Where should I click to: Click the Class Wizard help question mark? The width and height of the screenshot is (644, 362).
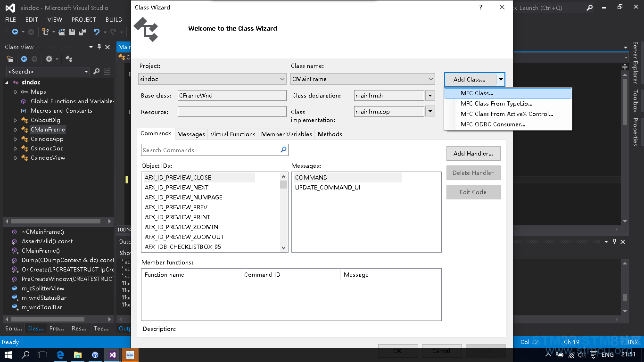coord(481,7)
